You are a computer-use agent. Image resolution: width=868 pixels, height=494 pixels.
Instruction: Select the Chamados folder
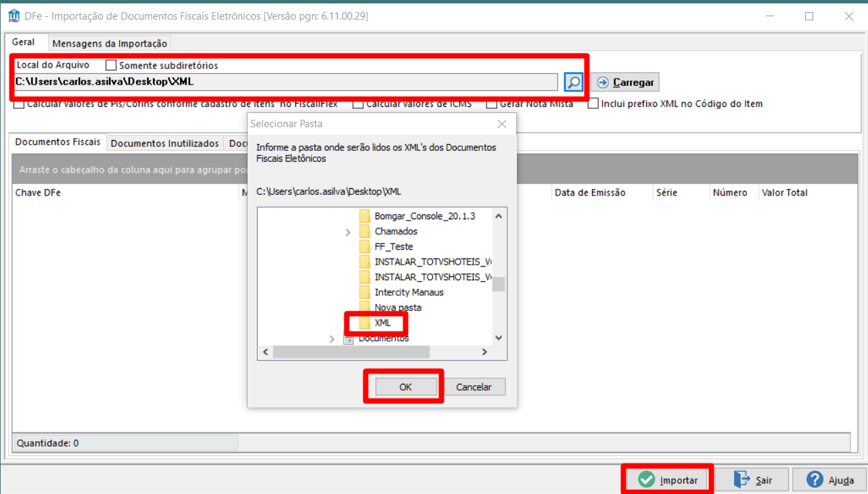[396, 231]
